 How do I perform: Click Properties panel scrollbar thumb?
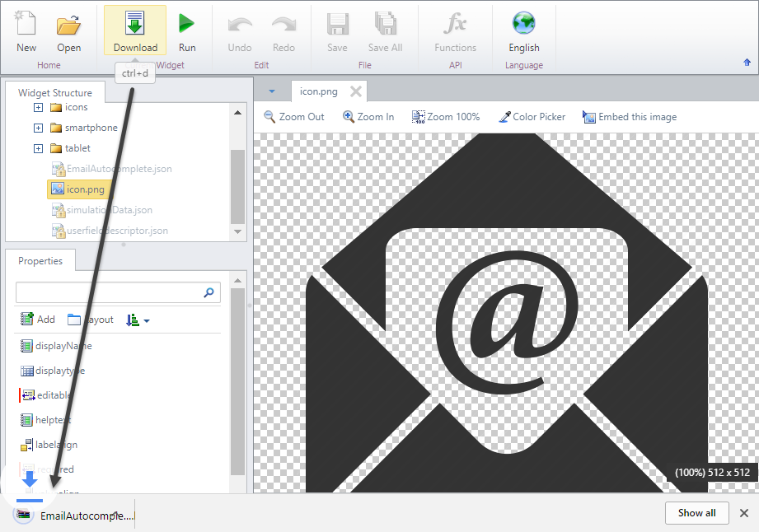coord(237,381)
